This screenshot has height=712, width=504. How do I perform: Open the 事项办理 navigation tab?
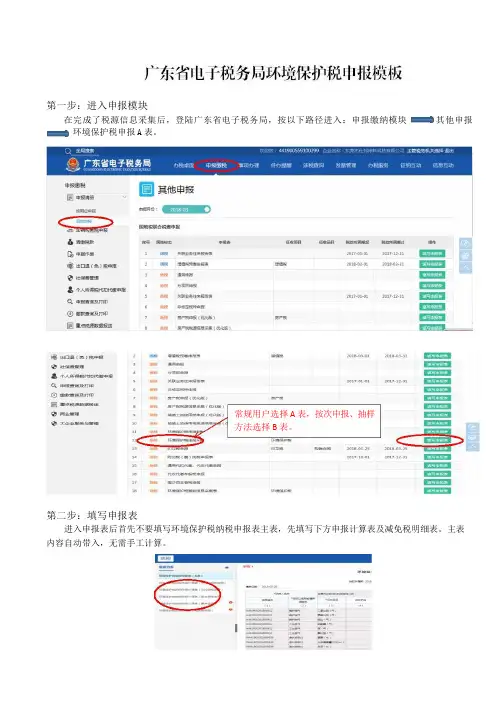click(x=249, y=165)
